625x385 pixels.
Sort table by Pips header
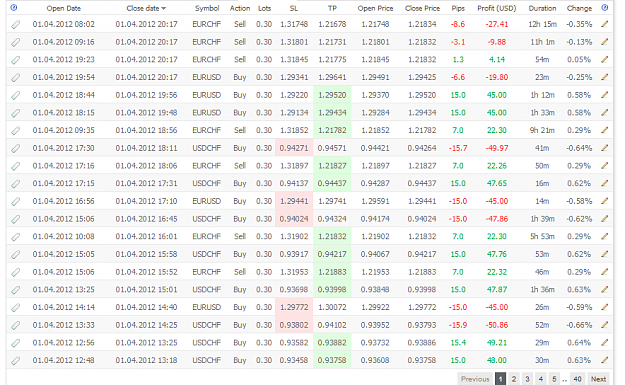pos(458,8)
